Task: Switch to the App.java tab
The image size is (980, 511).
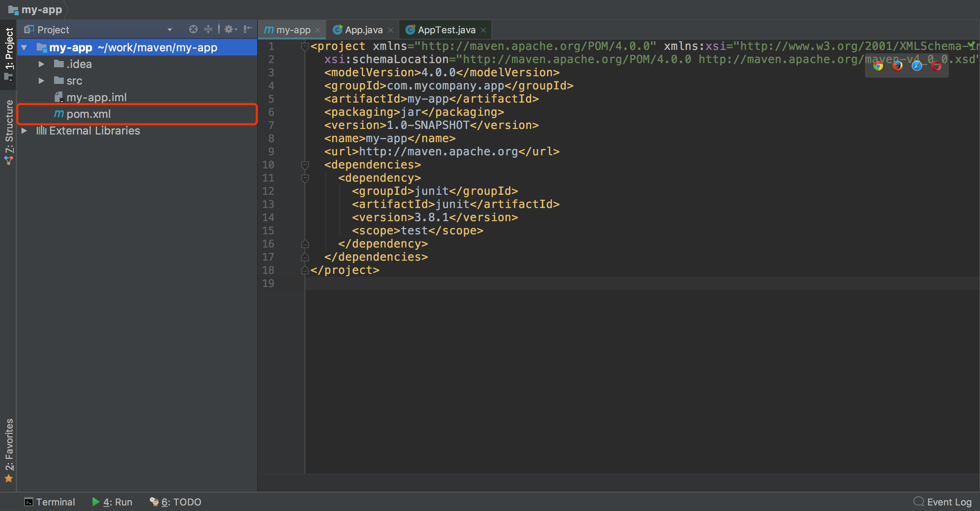Action: [362, 30]
